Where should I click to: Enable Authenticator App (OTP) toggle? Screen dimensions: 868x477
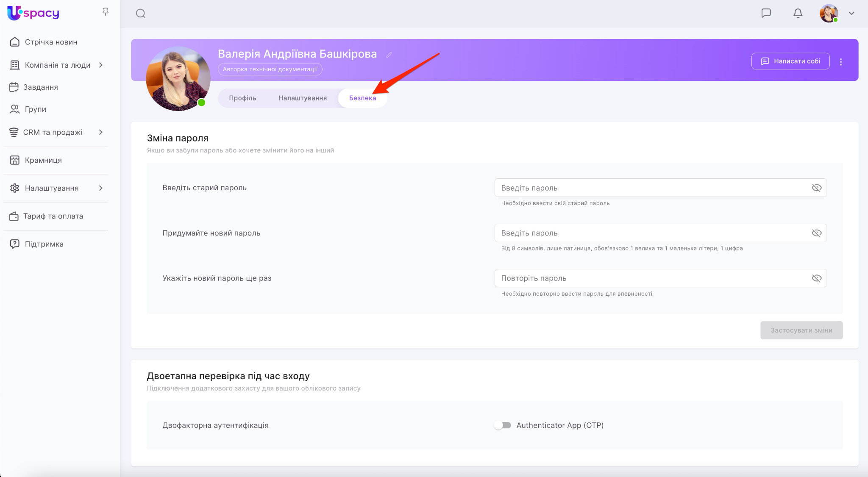point(502,425)
